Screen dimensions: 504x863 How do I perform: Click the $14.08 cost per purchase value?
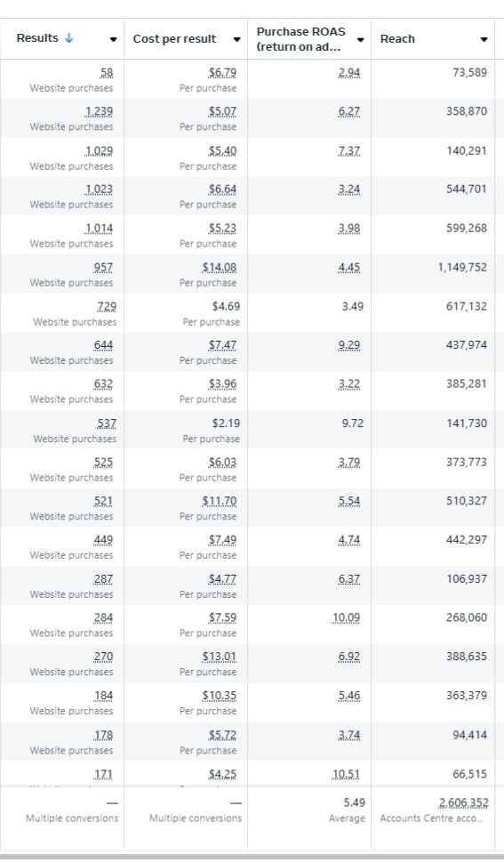pyautogui.click(x=220, y=267)
